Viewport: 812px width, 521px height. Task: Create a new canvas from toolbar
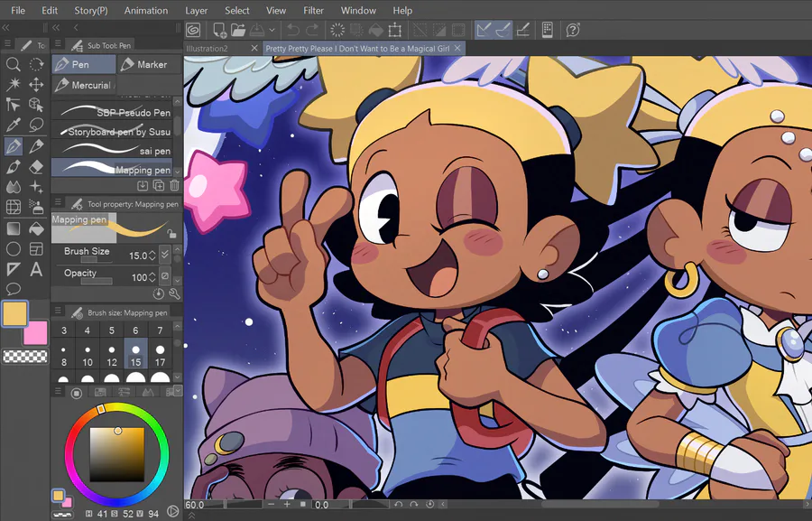click(219, 30)
